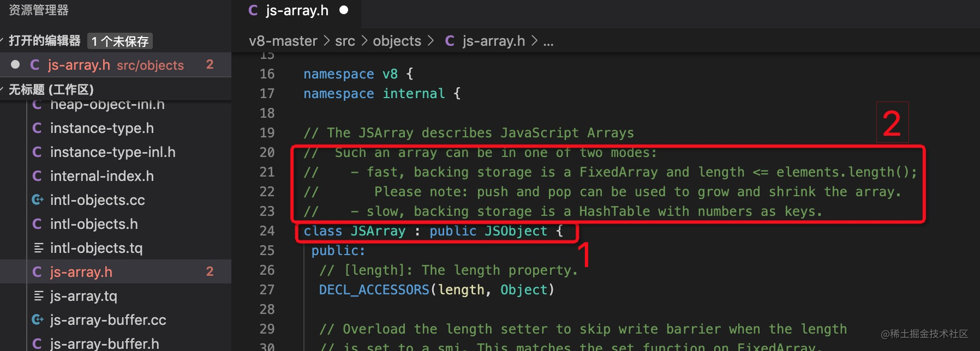Viewport: 980px width, 351px height.
Task: Click js-array.h in breadcrumb path
Action: point(494,41)
